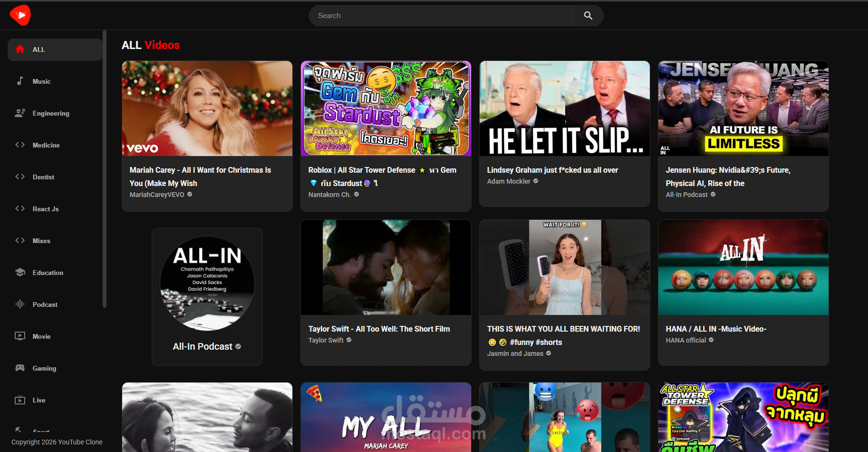Open the blue emoji pool shorts thumbnail
868x452 pixels.
pos(565,417)
